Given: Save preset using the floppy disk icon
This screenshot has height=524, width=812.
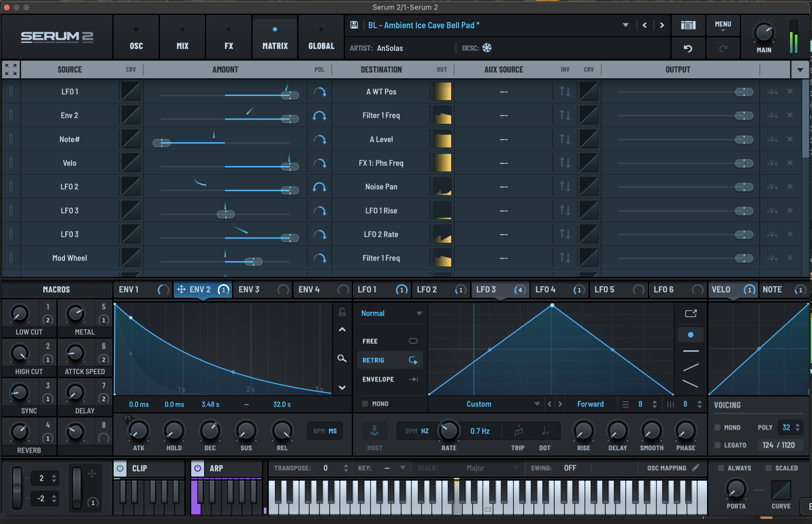Looking at the screenshot, I should click(x=354, y=25).
